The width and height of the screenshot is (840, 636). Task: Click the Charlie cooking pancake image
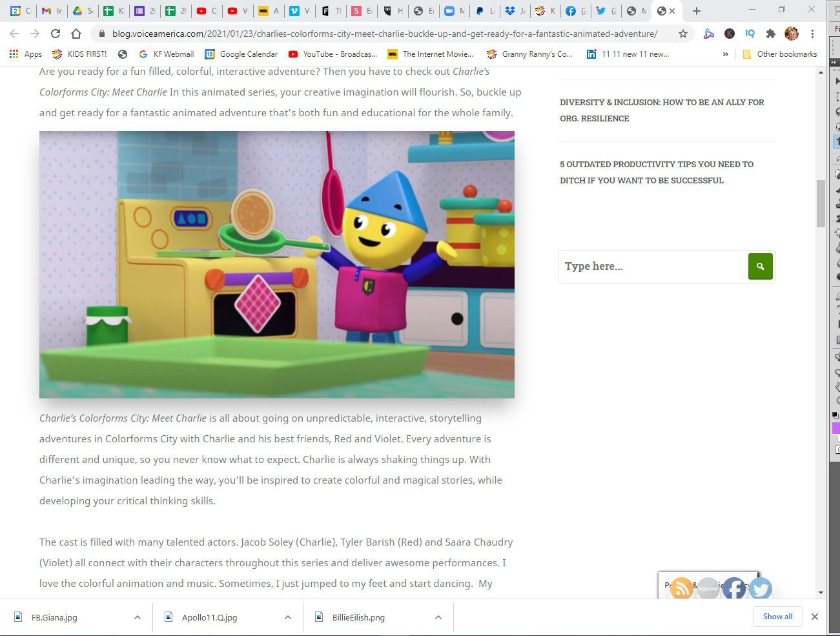pos(277,265)
